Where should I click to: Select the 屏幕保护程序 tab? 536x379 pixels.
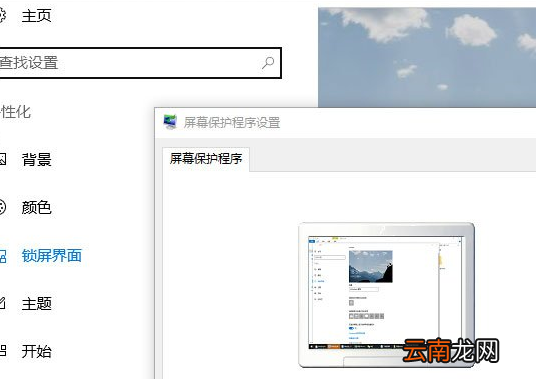tap(206, 159)
